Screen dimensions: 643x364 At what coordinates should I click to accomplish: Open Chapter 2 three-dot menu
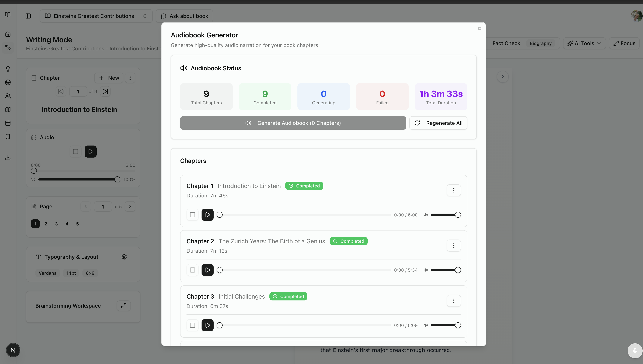453,246
